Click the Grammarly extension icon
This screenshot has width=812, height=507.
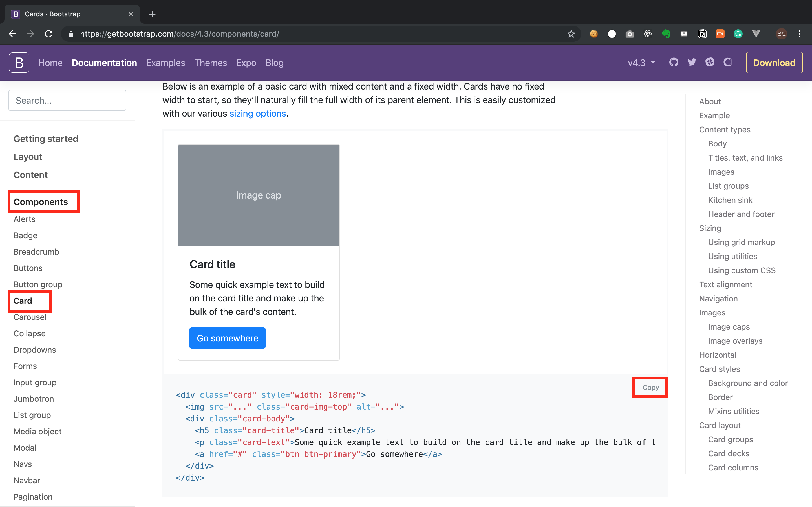click(x=738, y=34)
